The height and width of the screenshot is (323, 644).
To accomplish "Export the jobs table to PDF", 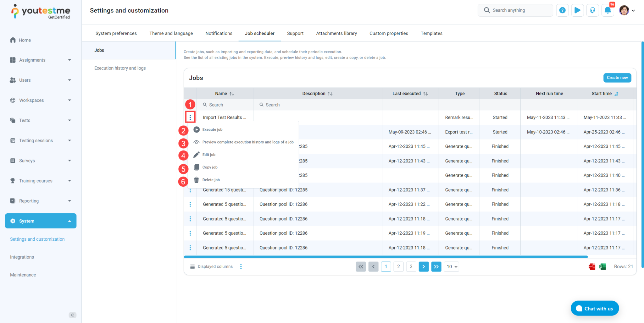I will point(592,267).
